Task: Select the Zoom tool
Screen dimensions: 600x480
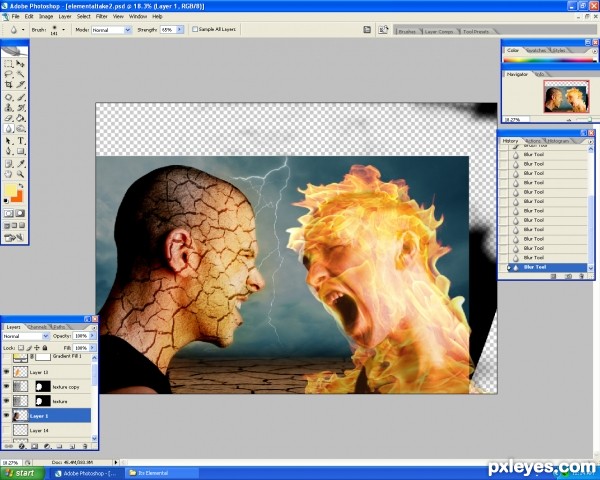Action: pos(21,174)
